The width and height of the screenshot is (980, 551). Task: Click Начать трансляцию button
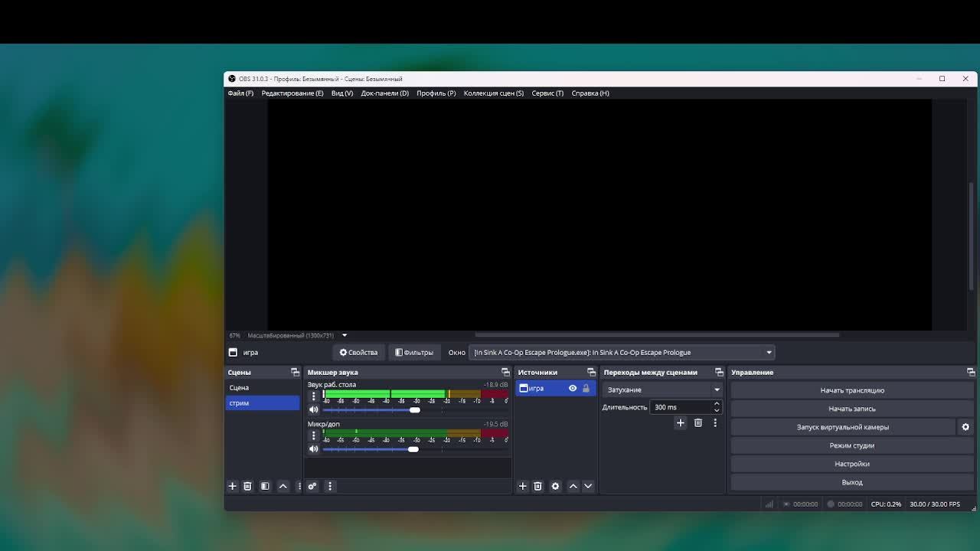click(x=852, y=390)
